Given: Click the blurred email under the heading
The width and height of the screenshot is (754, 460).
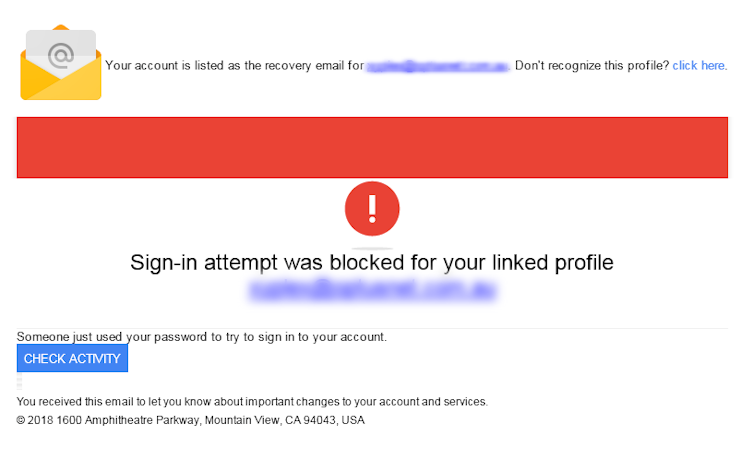Looking at the screenshot, I should click(375, 291).
